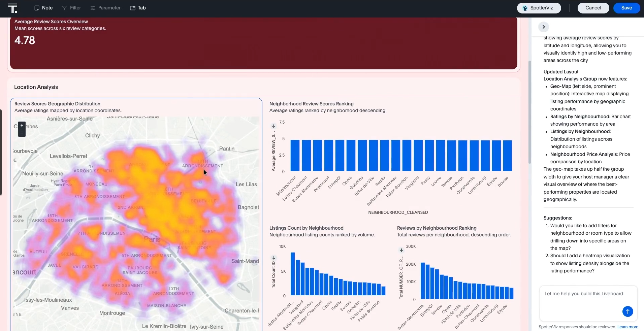644x331 pixels.
Task: Open the Learn more link
Action: (x=627, y=327)
